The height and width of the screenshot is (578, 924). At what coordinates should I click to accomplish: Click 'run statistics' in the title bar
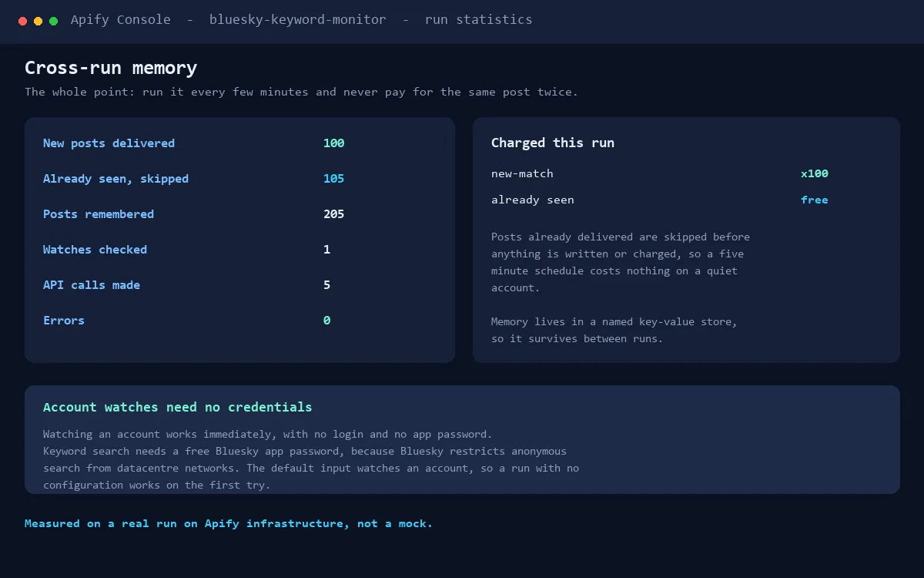pyautogui.click(x=478, y=20)
